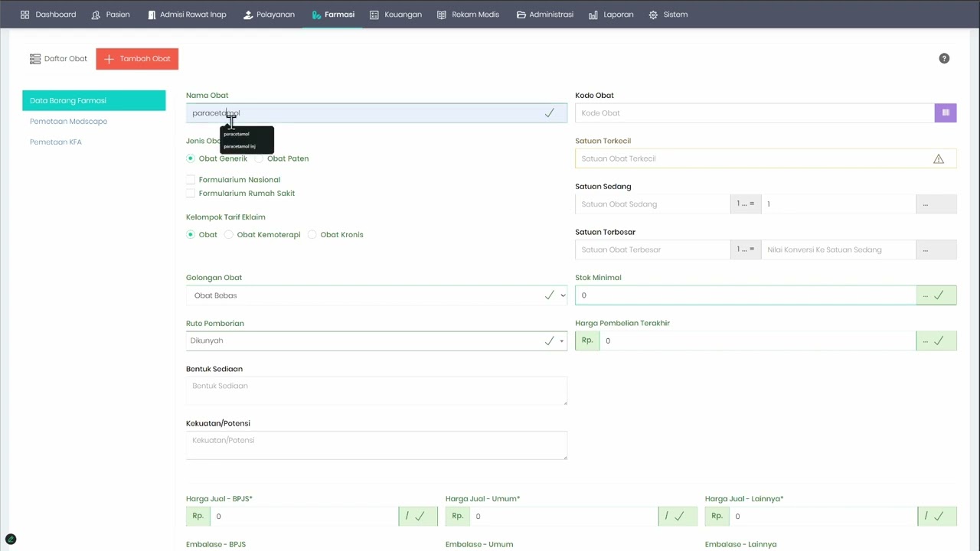The width and height of the screenshot is (980, 551).
Task: Check the Formularium Rumah Sakit checkbox
Action: pyautogui.click(x=191, y=194)
